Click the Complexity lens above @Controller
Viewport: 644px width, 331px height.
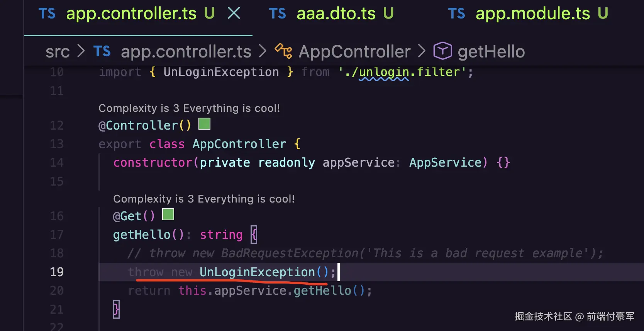[x=189, y=108]
